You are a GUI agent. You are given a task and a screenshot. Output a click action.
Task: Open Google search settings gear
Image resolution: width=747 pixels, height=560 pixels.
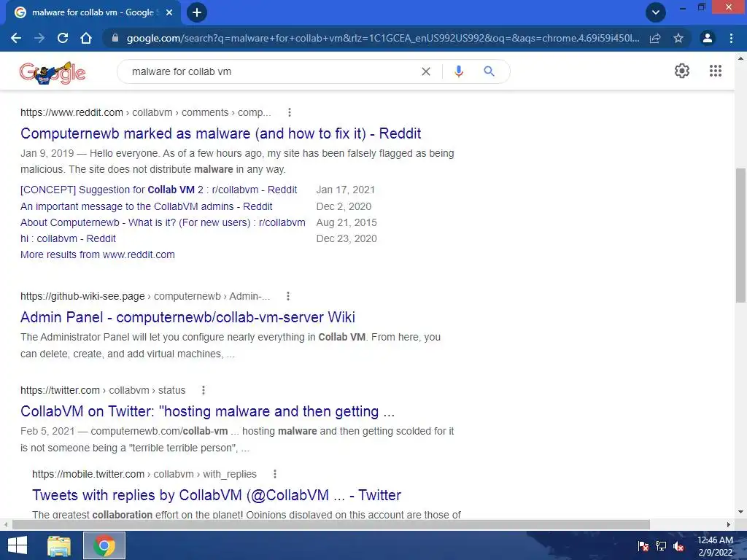point(682,71)
